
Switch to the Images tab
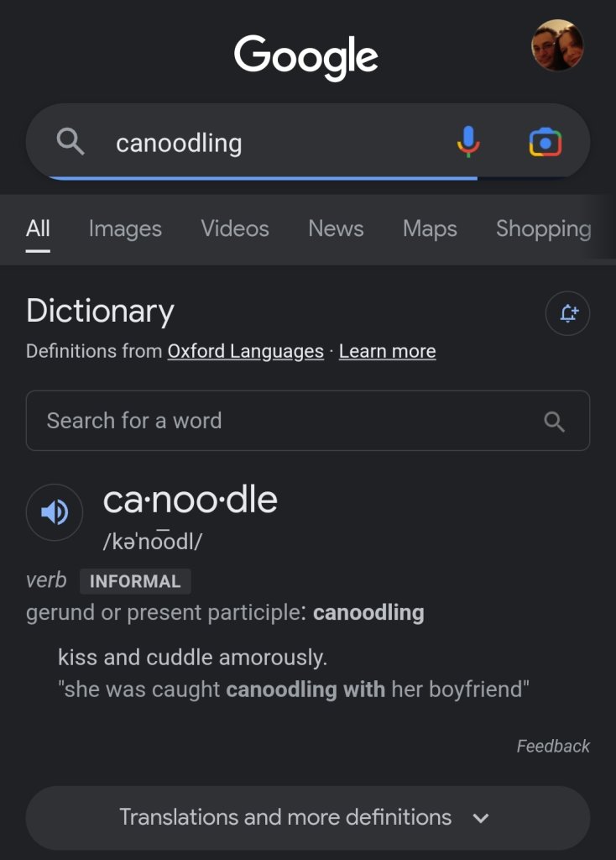(x=125, y=228)
